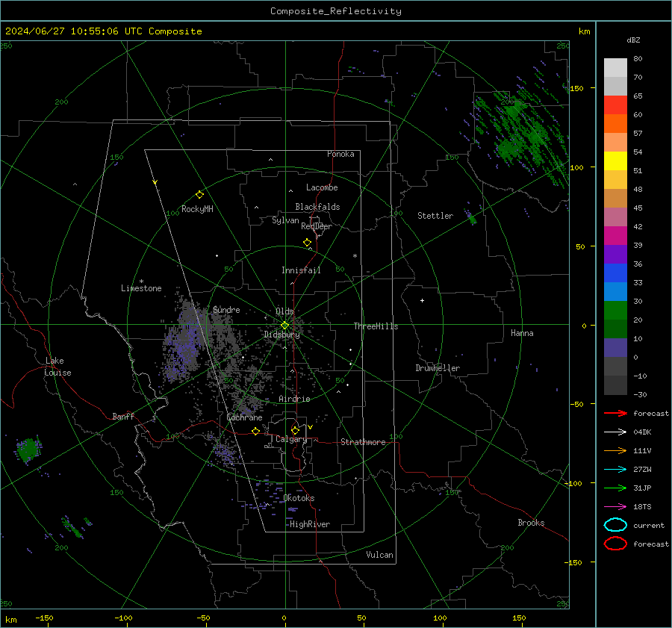Click the ThreeHills label
The height and width of the screenshot is (628, 672).
(x=376, y=326)
